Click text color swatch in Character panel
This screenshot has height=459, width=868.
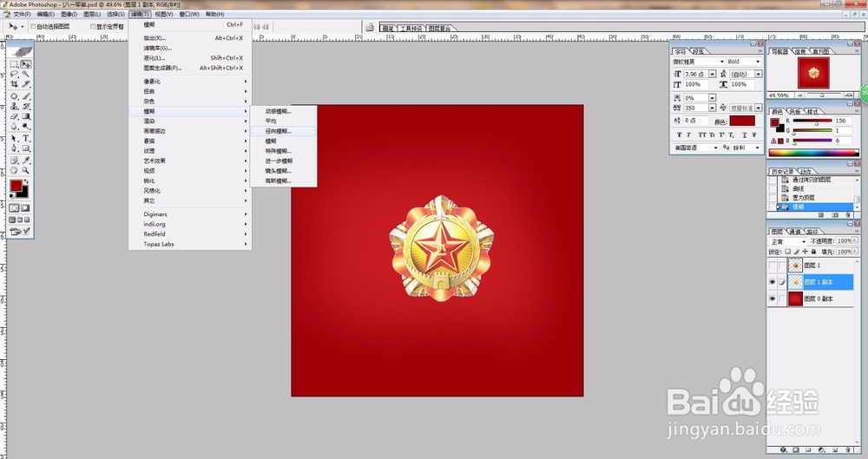[742, 121]
